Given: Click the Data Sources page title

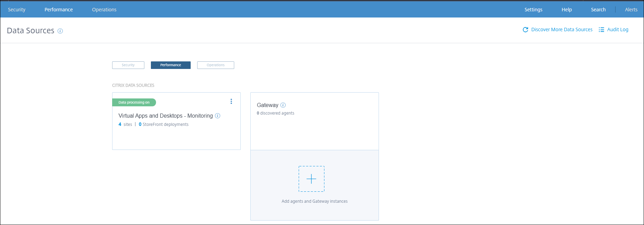Looking at the screenshot, I should pyautogui.click(x=31, y=31).
